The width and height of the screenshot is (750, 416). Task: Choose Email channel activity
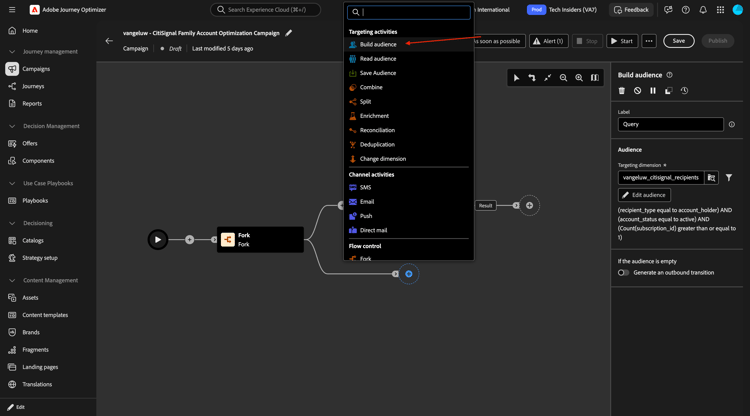click(x=408, y=202)
